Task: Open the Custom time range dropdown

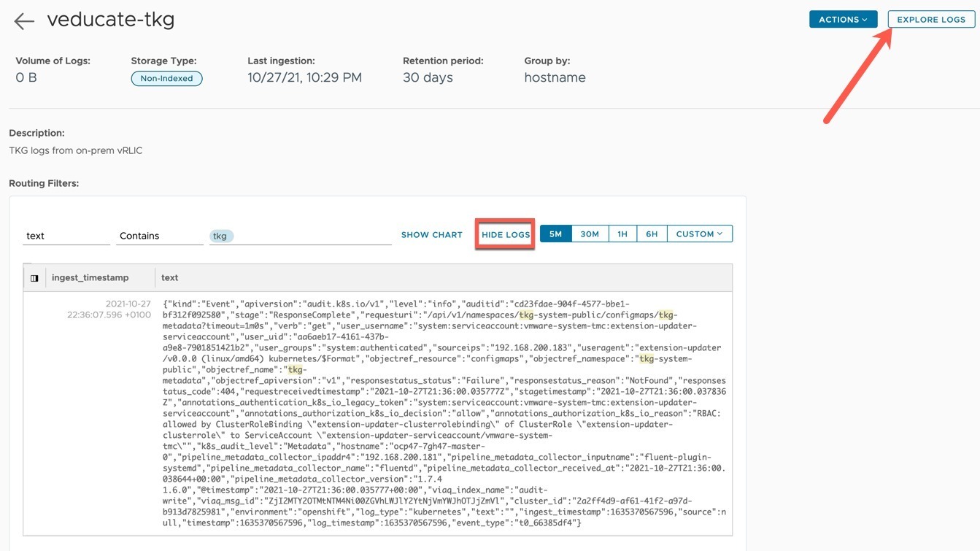Action: pos(699,234)
